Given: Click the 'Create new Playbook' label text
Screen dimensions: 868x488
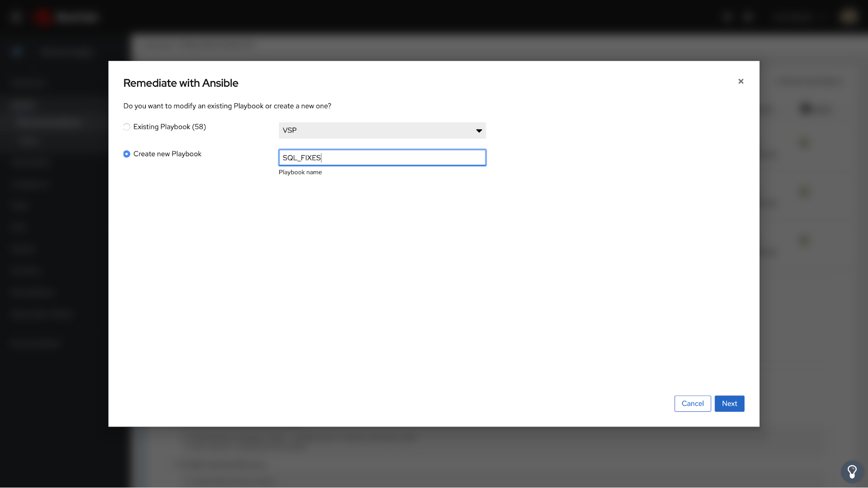Looking at the screenshot, I should (x=167, y=154).
